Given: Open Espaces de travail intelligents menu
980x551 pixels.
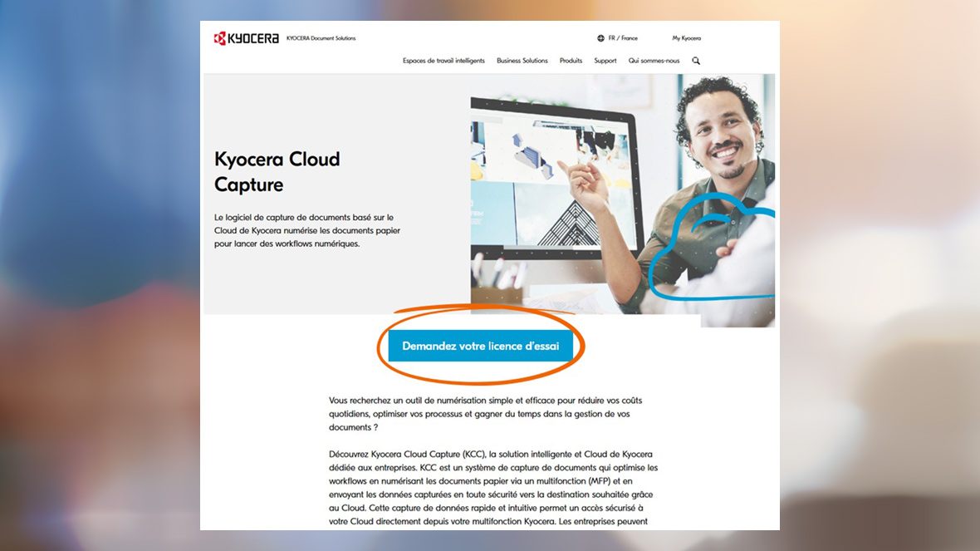Looking at the screenshot, I should (443, 61).
